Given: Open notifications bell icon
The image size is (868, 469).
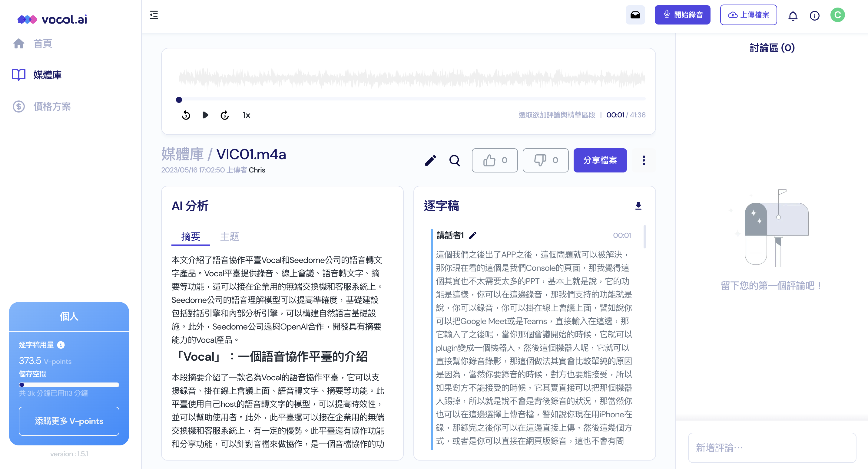Looking at the screenshot, I should (x=793, y=15).
